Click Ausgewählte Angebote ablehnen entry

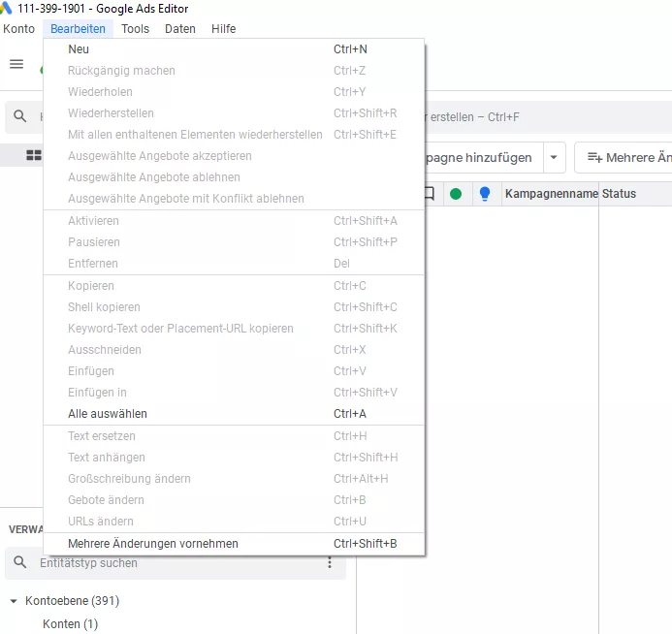point(234,177)
